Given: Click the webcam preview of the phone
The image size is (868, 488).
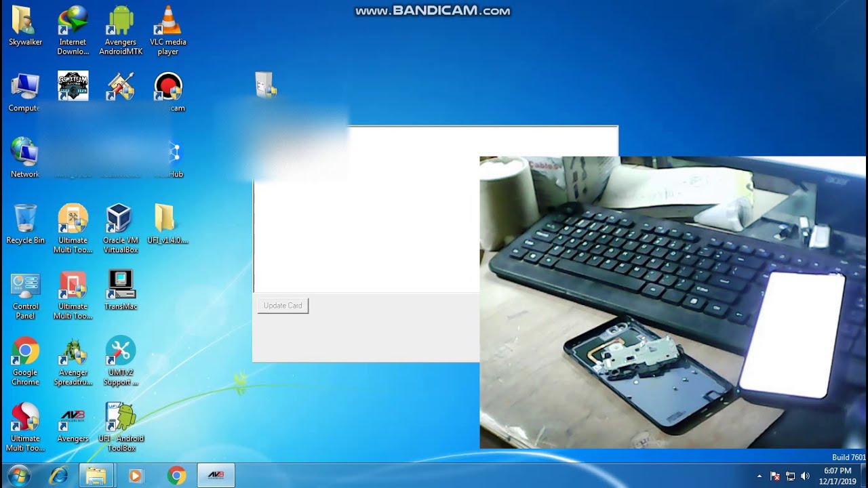Looking at the screenshot, I should click(x=673, y=302).
